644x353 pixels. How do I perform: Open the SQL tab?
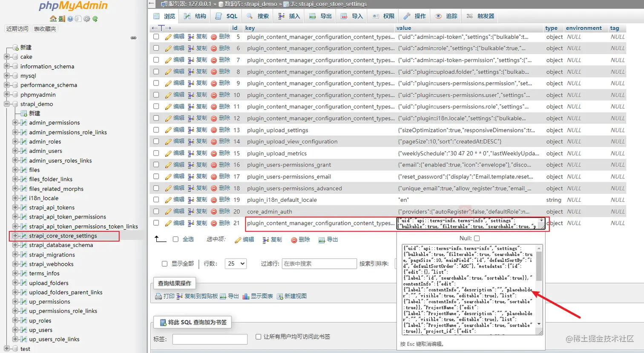(x=227, y=16)
